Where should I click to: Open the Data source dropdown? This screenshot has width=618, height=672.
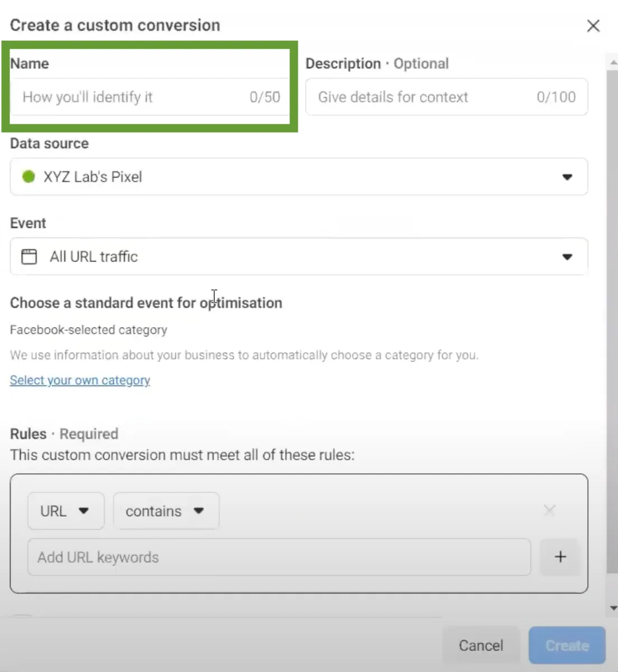coord(299,177)
